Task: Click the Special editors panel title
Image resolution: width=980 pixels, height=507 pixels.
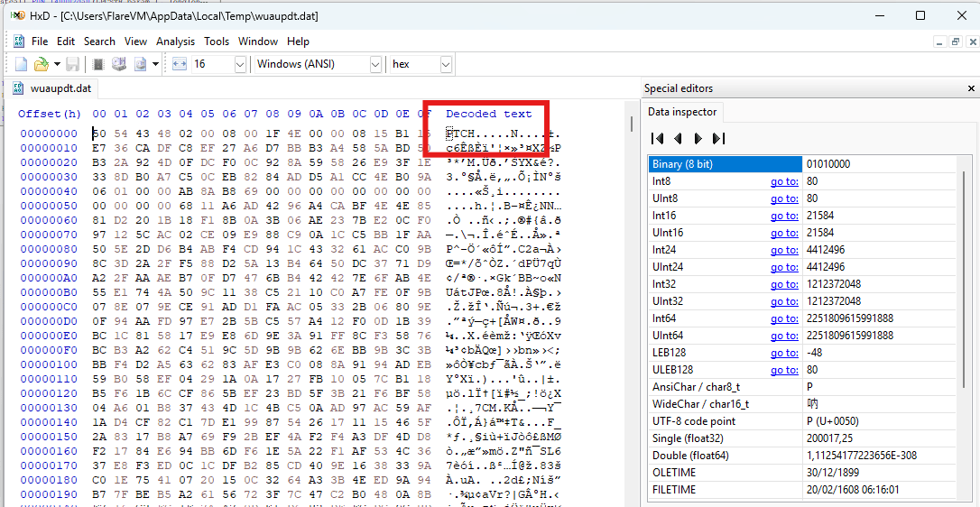Action: click(679, 88)
